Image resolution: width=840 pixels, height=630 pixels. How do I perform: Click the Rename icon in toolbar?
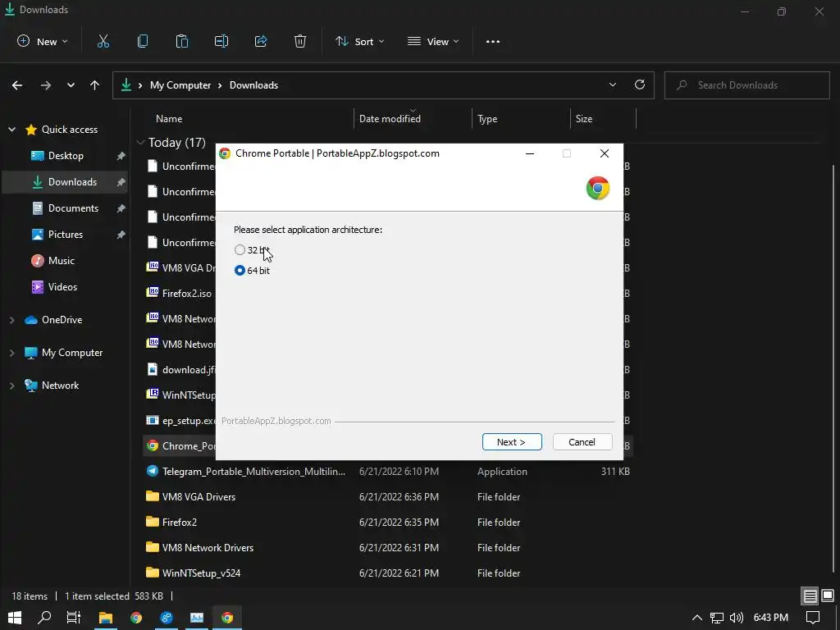(x=221, y=41)
